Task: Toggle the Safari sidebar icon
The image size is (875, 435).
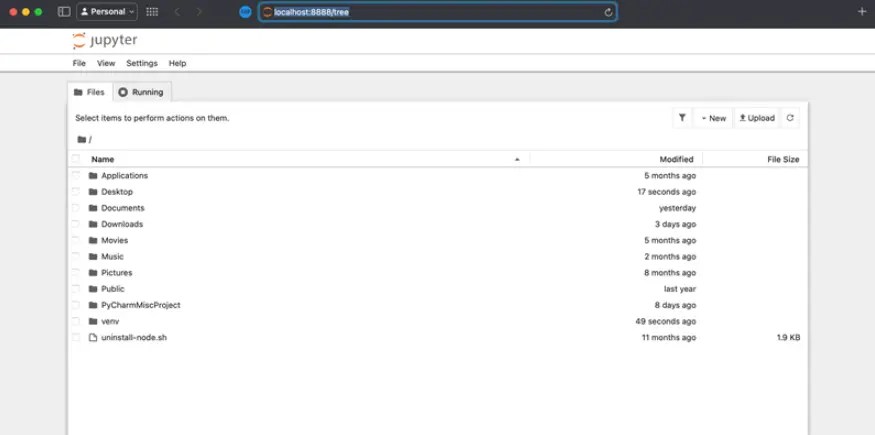Action: point(64,12)
